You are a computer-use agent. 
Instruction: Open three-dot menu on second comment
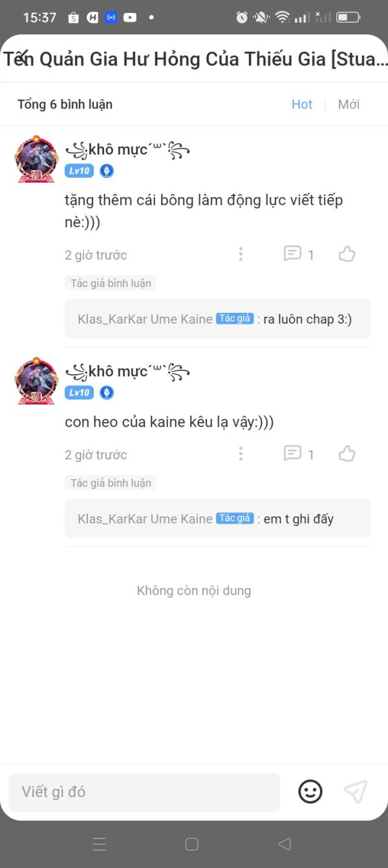241,454
